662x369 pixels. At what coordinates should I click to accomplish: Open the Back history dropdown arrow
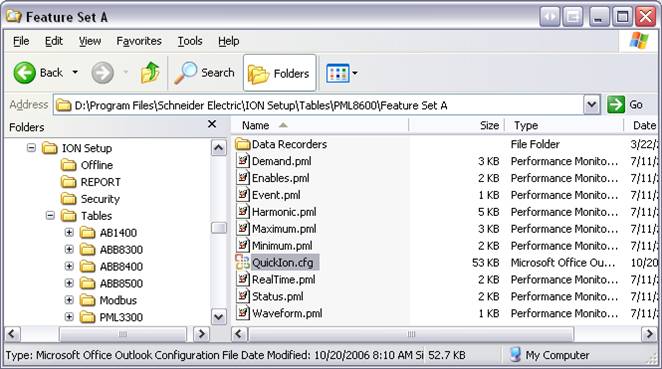pyautogui.click(x=75, y=73)
